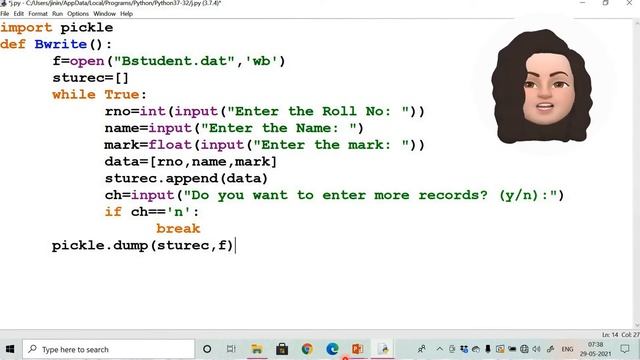
Task: Select the Python IDLE taskbar icon
Action: click(x=383, y=349)
